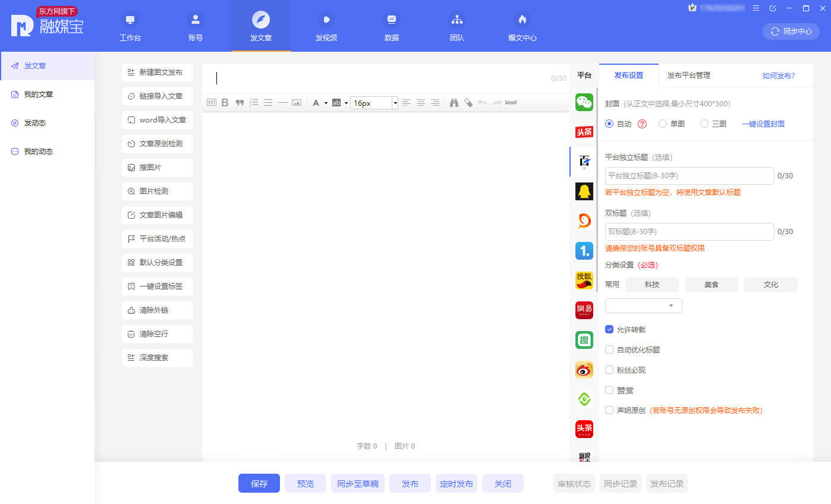The width and height of the screenshot is (831, 504).
Task: Choose the 科技 common category
Action: pos(652,285)
